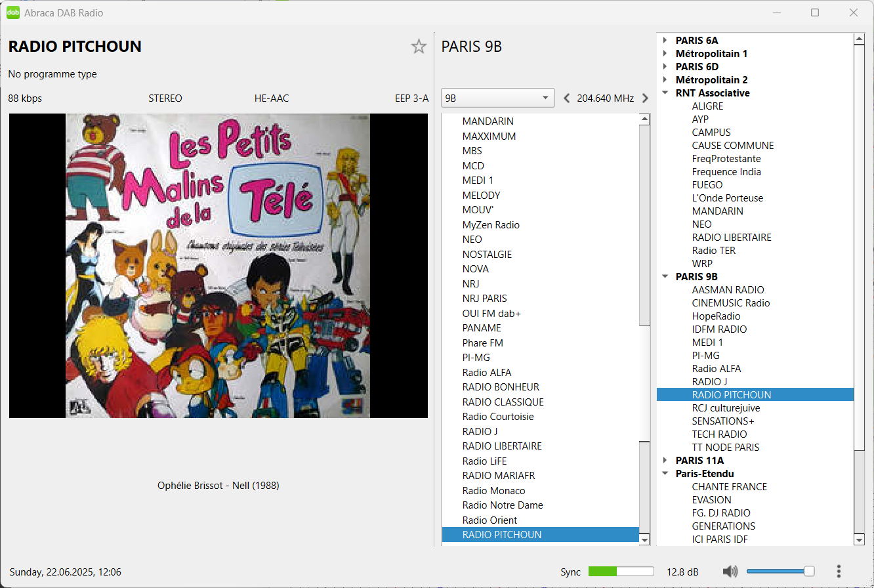Open the 9B channel dropdown
The width and height of the screenshot is (874, 588).
pyautogui.click(x=498, y=98)
